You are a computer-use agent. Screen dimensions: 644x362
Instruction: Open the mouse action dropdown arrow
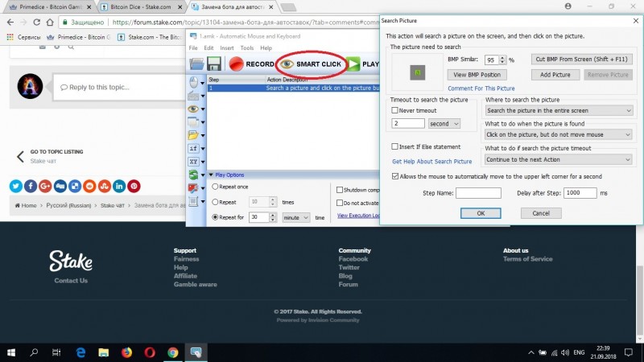203,83
